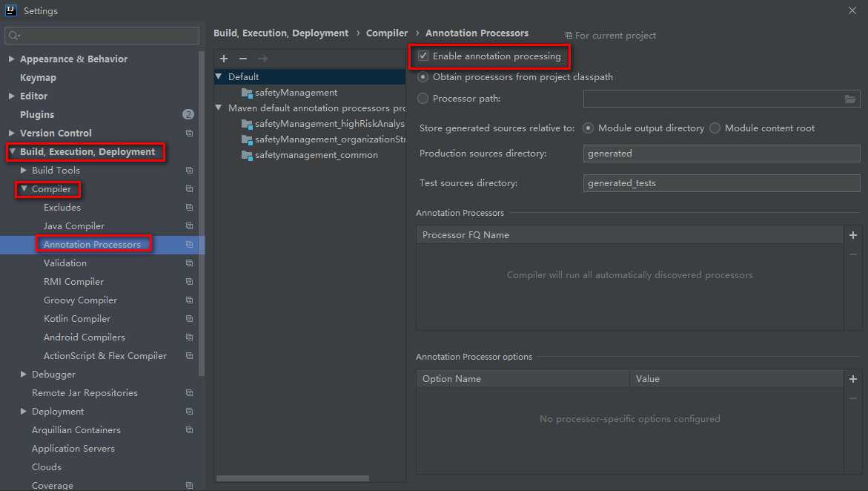Click the horizontal scrollbar of profile list

[x=292, y=478]
